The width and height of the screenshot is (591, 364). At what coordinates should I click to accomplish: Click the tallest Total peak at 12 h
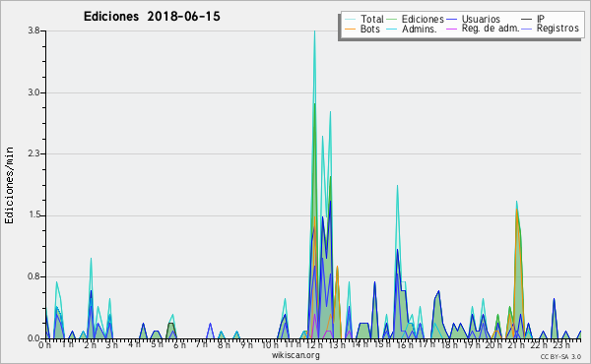click(x=315, y=32)
